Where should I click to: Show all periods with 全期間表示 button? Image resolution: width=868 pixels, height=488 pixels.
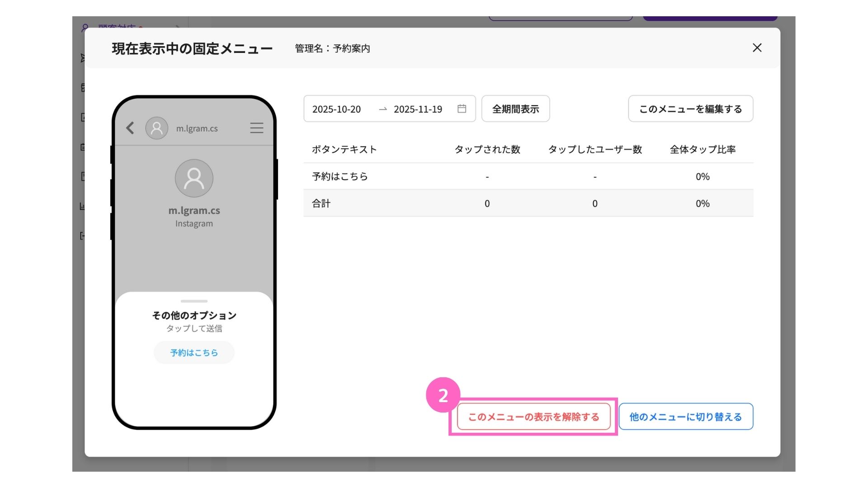515,109
